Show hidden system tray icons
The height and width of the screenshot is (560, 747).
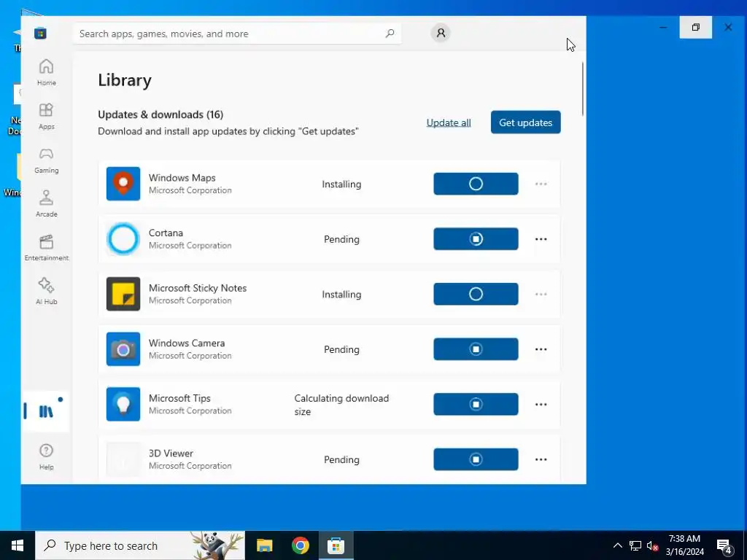pyautogui.click(x=617, y=545)
